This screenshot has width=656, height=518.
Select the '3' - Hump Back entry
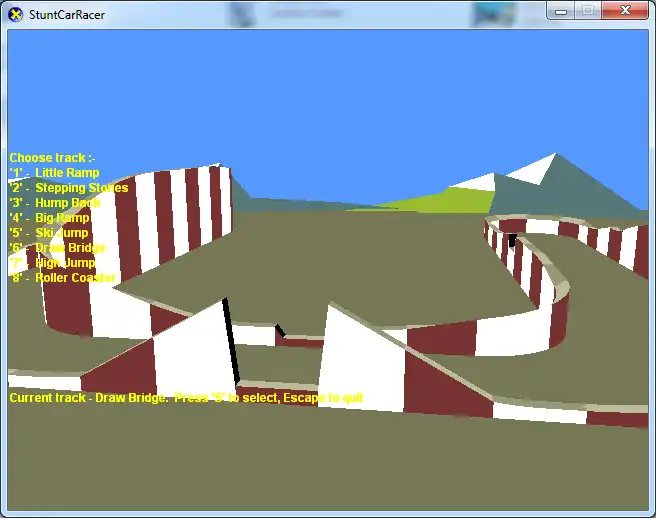tap(55, 203)
